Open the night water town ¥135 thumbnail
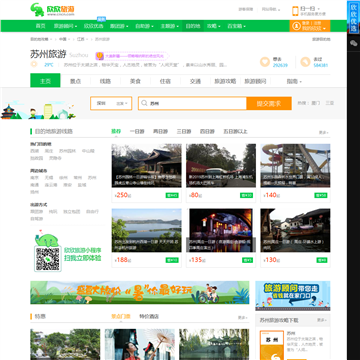360x360 pixels. pos(221,230)
